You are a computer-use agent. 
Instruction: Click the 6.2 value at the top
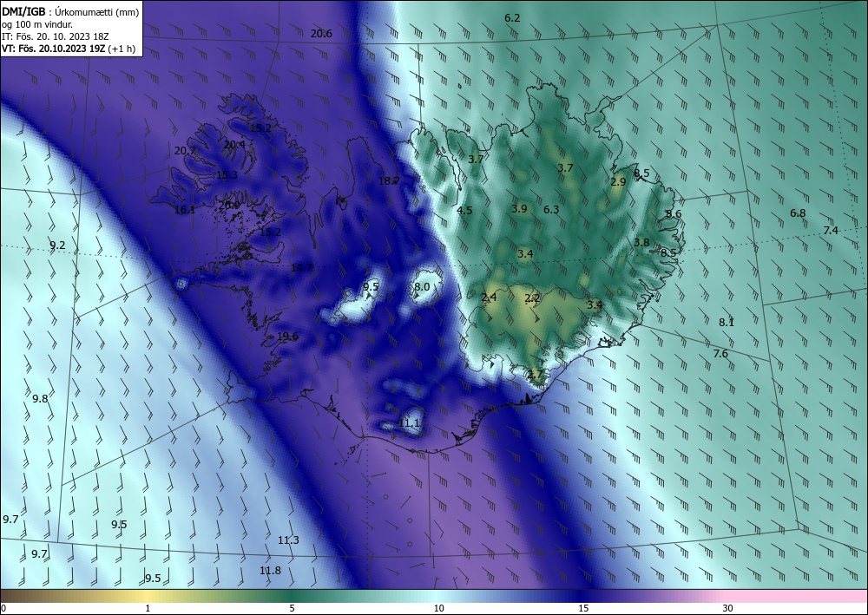(512, 17)
